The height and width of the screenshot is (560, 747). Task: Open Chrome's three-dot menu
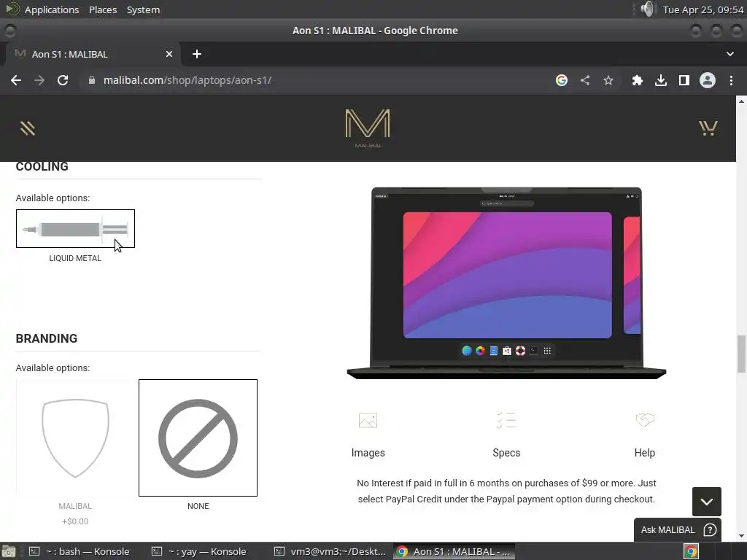[x=731, y=80]
